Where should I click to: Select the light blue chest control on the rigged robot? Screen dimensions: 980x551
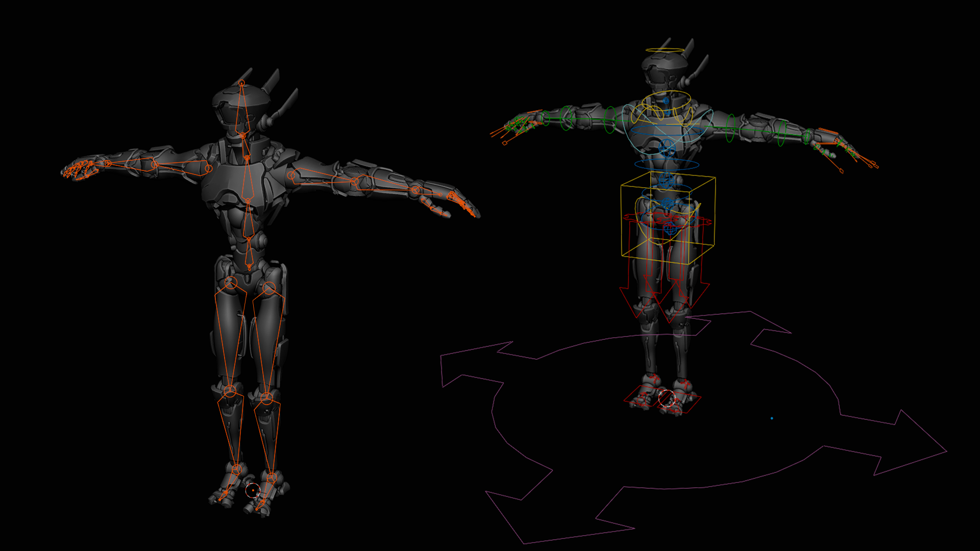pos(667,131)
